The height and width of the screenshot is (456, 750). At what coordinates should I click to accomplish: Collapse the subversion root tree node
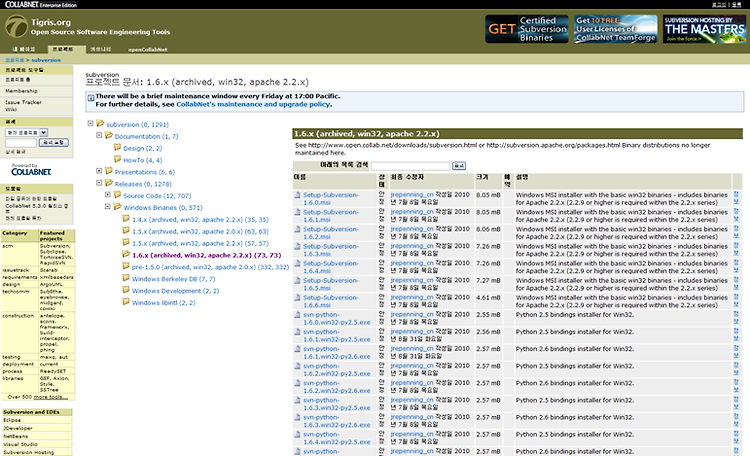pos(90,123)
